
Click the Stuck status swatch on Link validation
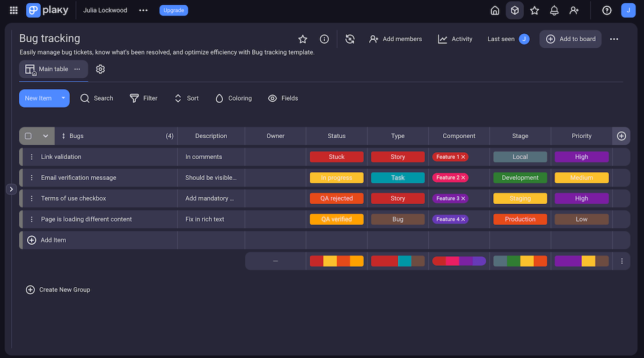(336, 156)
